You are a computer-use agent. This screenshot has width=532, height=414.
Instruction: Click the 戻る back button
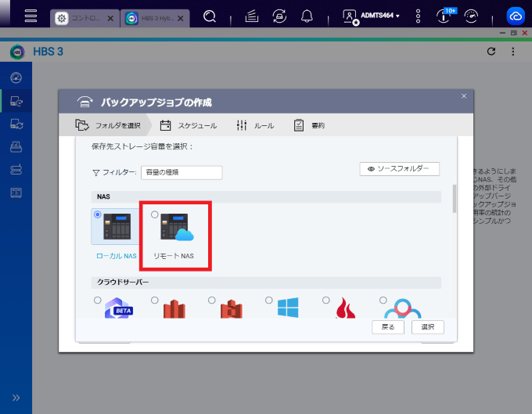[388, 327]
